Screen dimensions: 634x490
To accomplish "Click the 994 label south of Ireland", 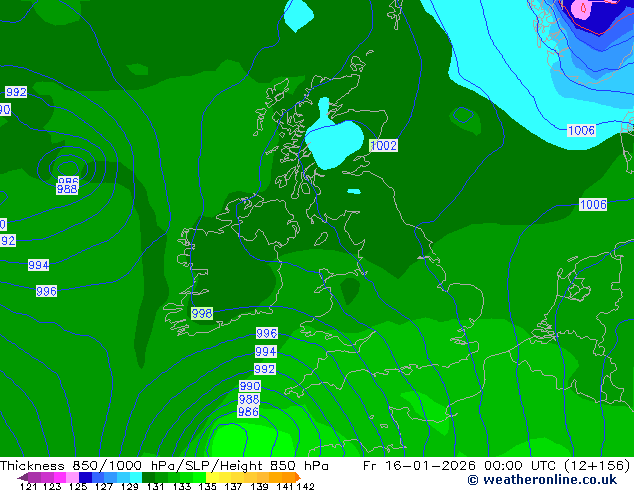I will coord(266,351).
